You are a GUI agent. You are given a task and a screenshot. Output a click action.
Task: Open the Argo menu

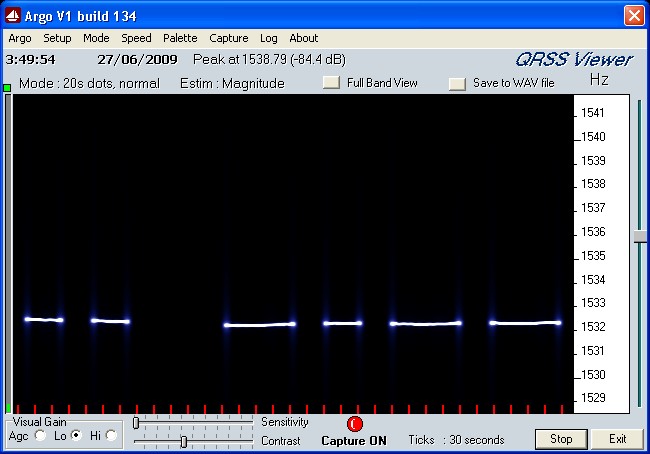point(20,38)
